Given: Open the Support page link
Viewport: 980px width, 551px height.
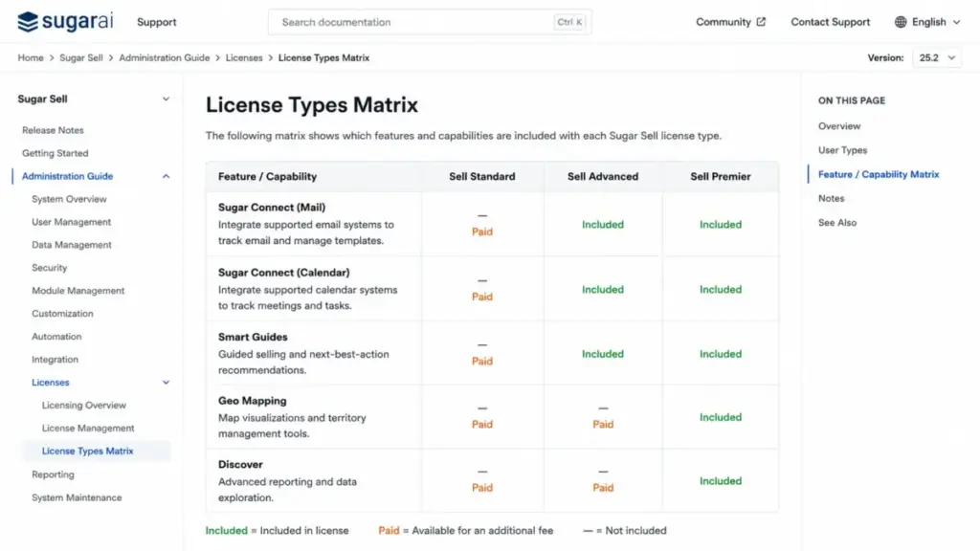Looking at the screenshot, I should point(156,22).
